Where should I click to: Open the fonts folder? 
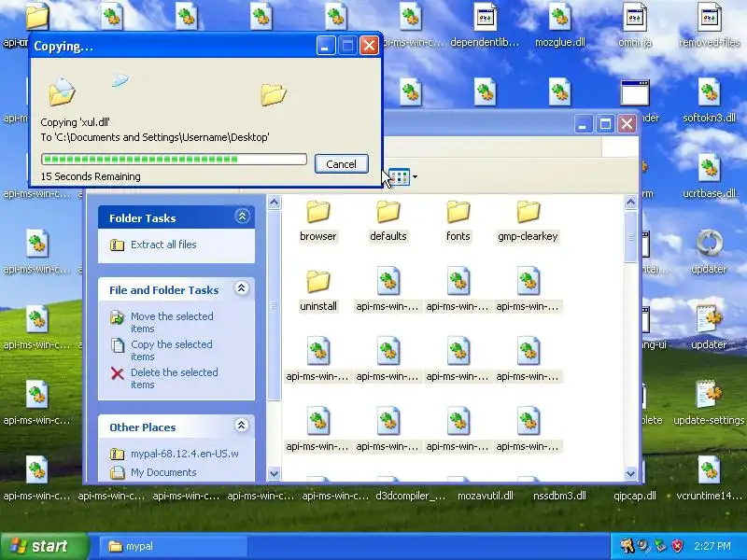[x=458, y=221]
